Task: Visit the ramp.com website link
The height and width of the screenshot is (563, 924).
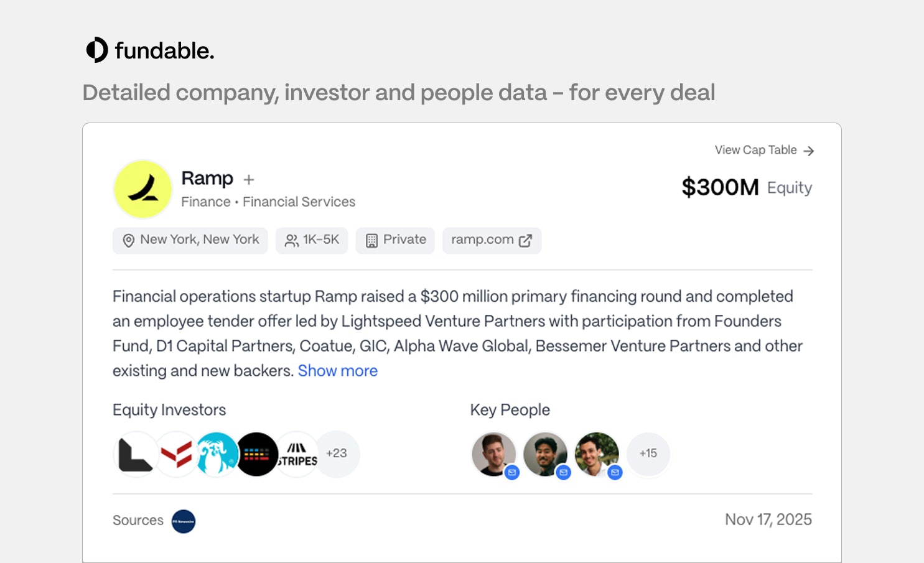Action: (x=492, y=240)
